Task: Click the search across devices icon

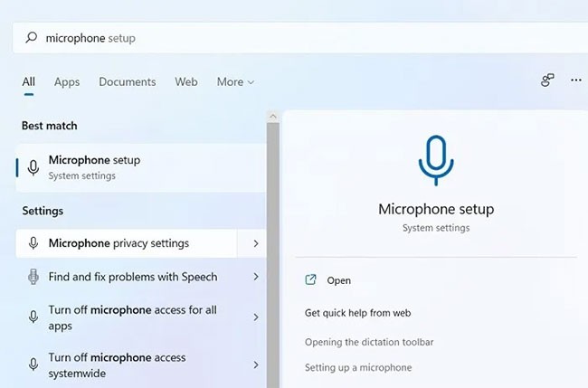Action: [x=547, y=80]
